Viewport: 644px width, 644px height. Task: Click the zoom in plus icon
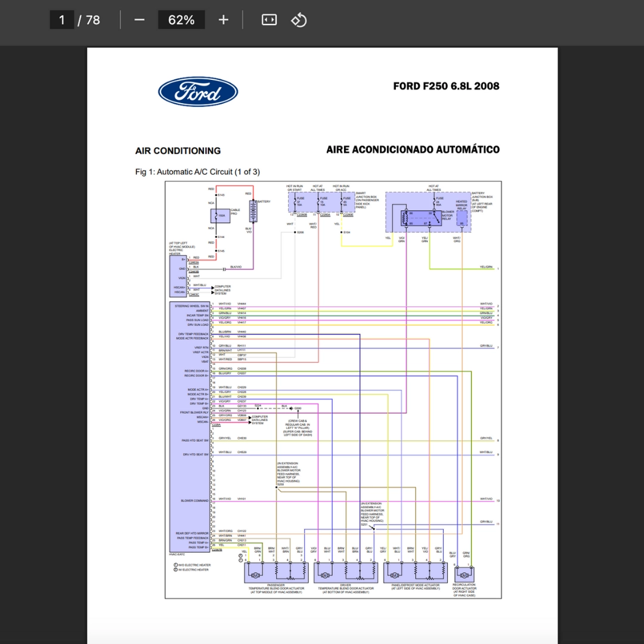pos(223,20)
